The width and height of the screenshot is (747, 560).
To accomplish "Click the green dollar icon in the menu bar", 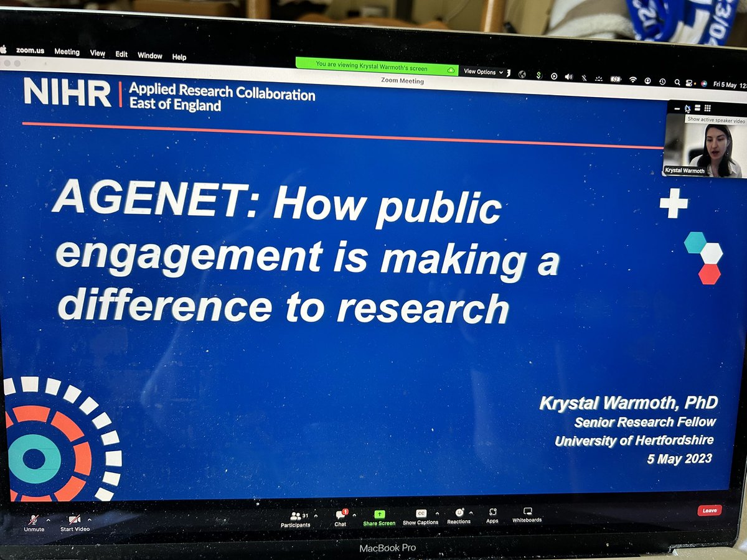I will click(540, 75).
